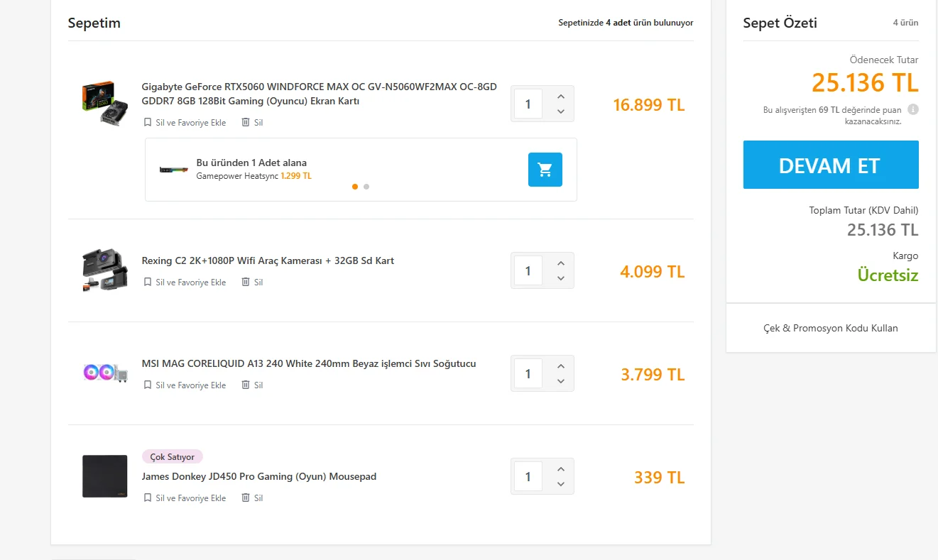Click the MSI MAG CORELIQUID product title
This screenshot has height=560, width=938.
click(308, 363)
